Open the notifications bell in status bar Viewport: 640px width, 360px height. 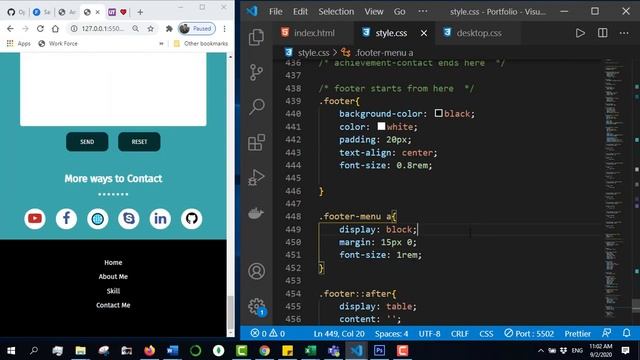[x=627, y=333]
